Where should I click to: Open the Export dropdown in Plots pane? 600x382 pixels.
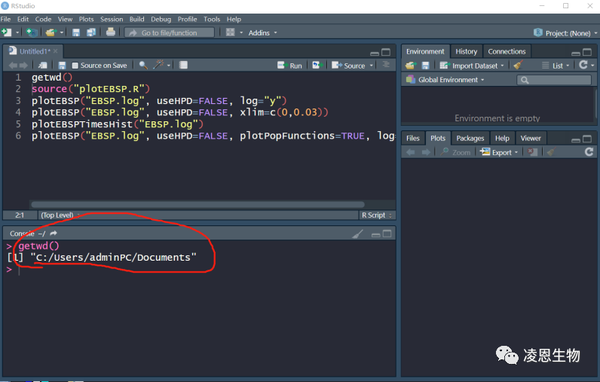(499, 152)
